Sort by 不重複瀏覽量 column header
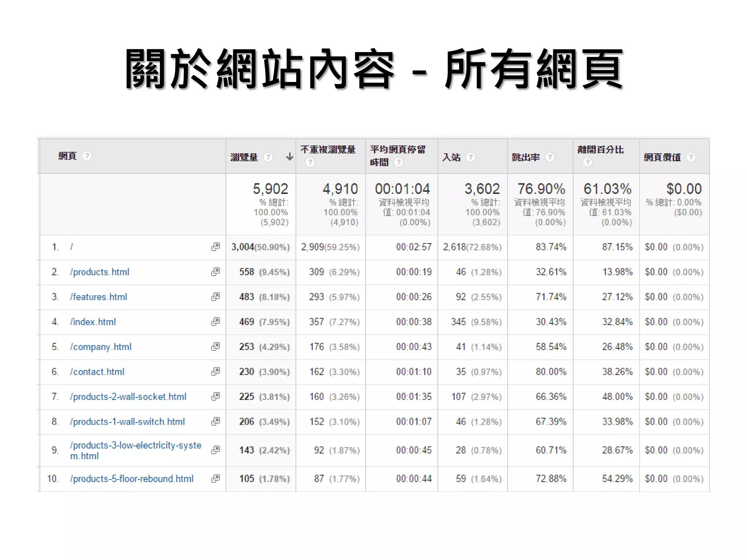This screenshot has width=747, height=560. pyautogui.click(x=328, y=149)
